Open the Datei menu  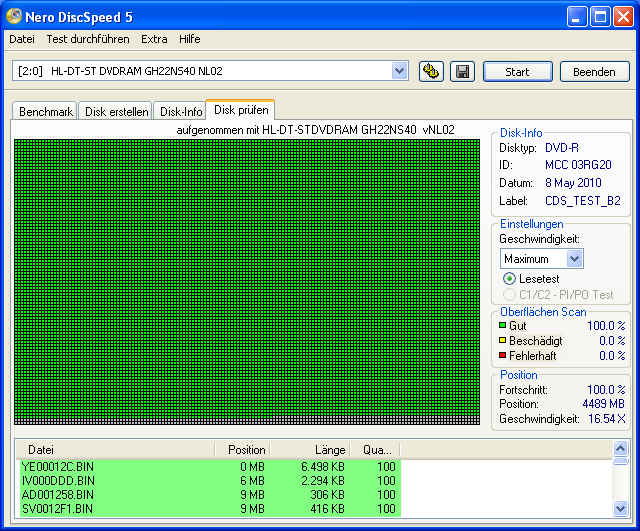22,39
